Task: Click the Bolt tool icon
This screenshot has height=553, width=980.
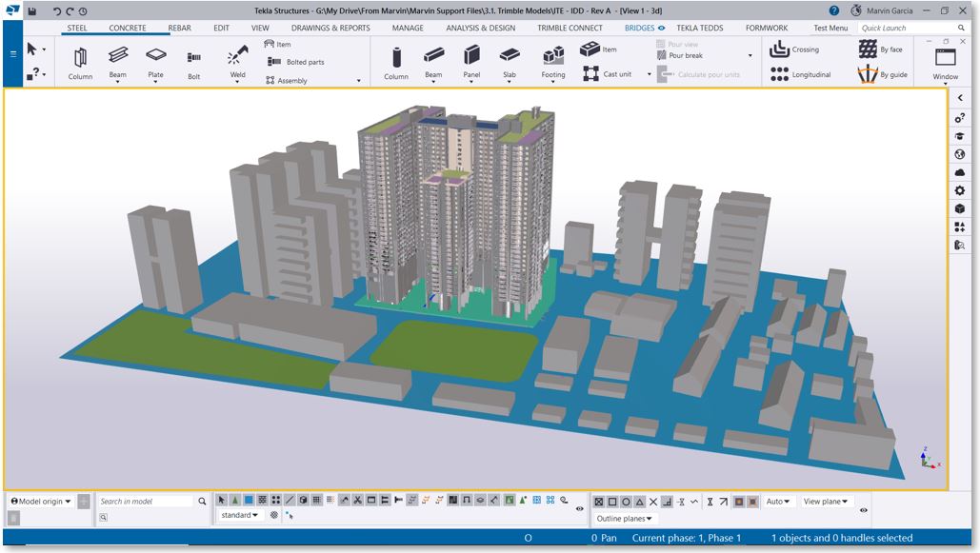Action: pos(194,59)
